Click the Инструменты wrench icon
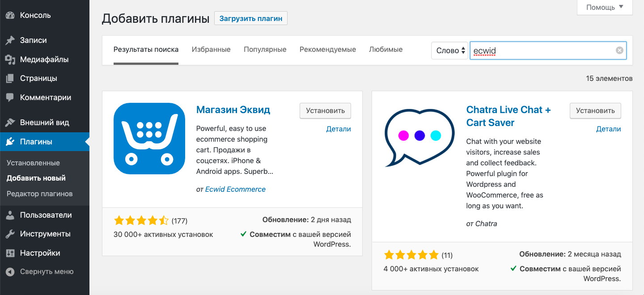 10,234
